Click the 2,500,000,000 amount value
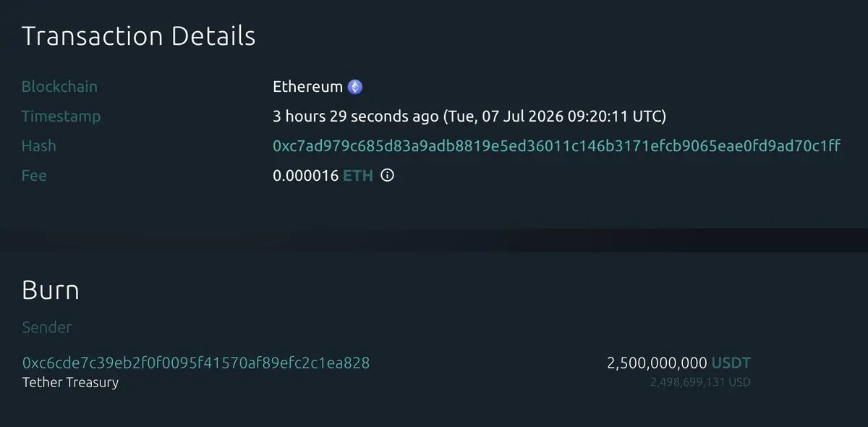 (x=657, y=363)
